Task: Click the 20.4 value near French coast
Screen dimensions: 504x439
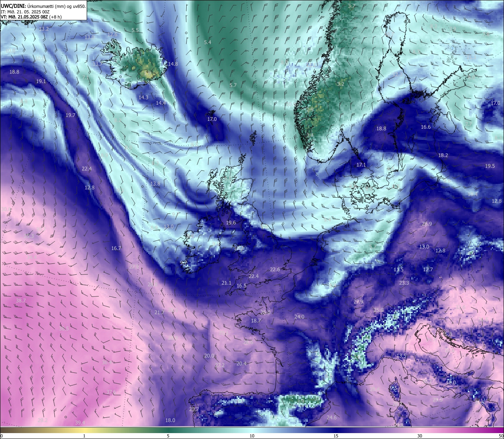Action: coord(241,364)
